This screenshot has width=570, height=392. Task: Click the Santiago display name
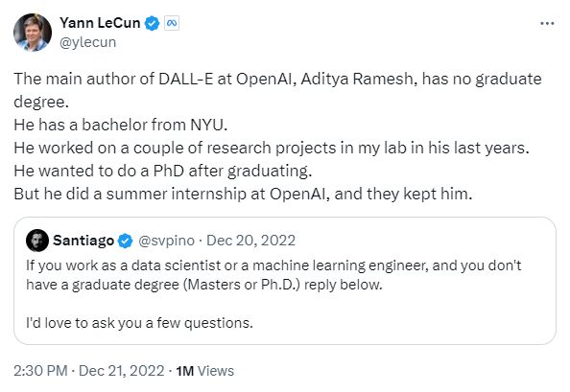point(83,241)
